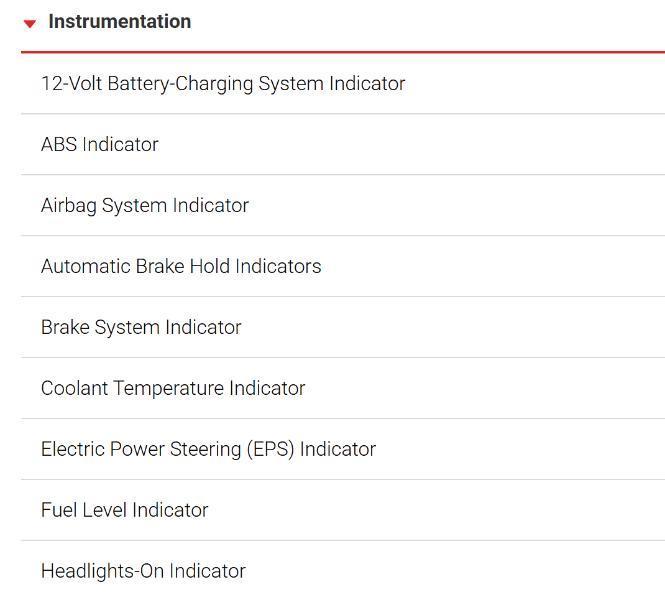
Task: Pick the coolant temperature row
Action: [x=173, y=389]
